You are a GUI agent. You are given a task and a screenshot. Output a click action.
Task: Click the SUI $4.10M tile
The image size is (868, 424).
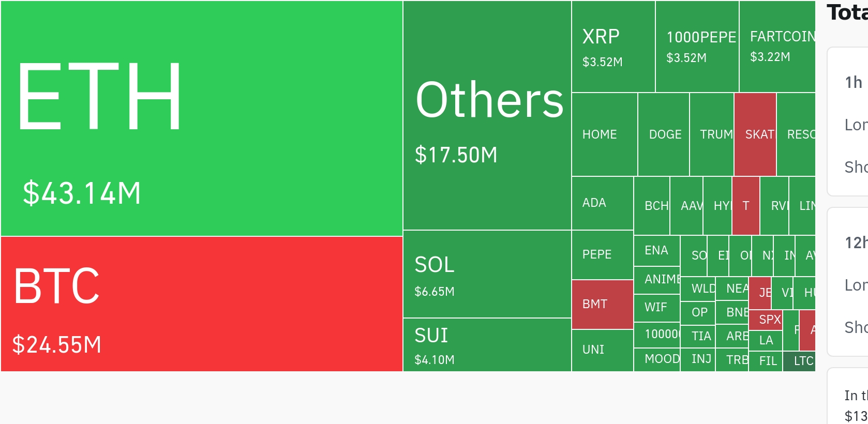[x=487, y=345]
